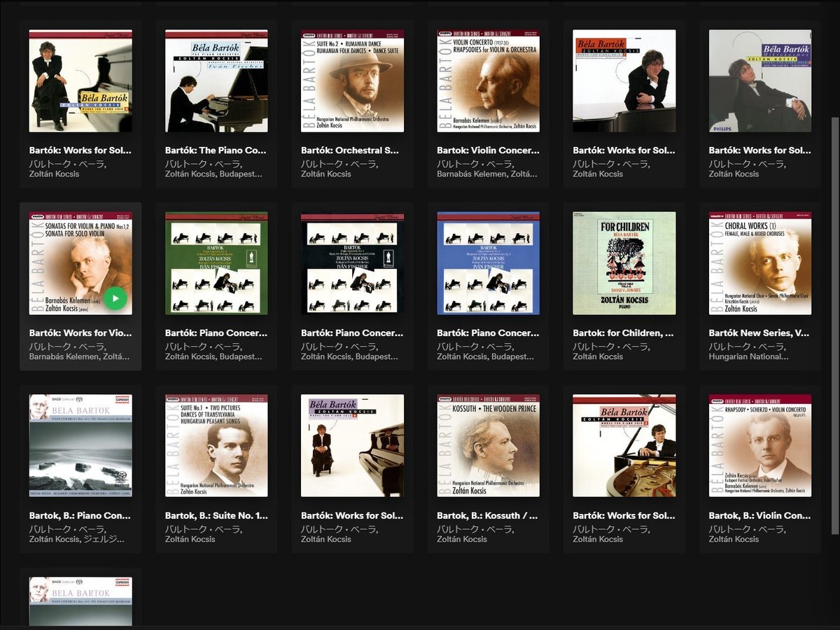Select the green Piano Concertos cover
Image resolution: width=840 pixels, height=630 pixels.
(x=216, y=263)
